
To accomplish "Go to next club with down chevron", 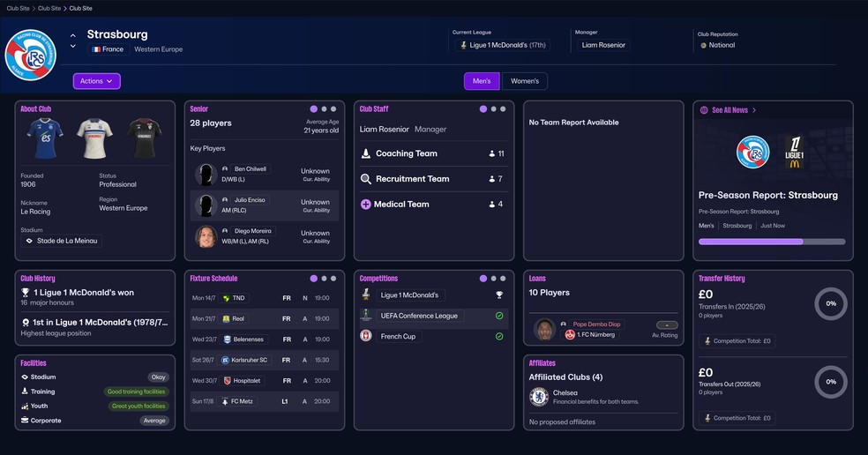I will point(73,47).
